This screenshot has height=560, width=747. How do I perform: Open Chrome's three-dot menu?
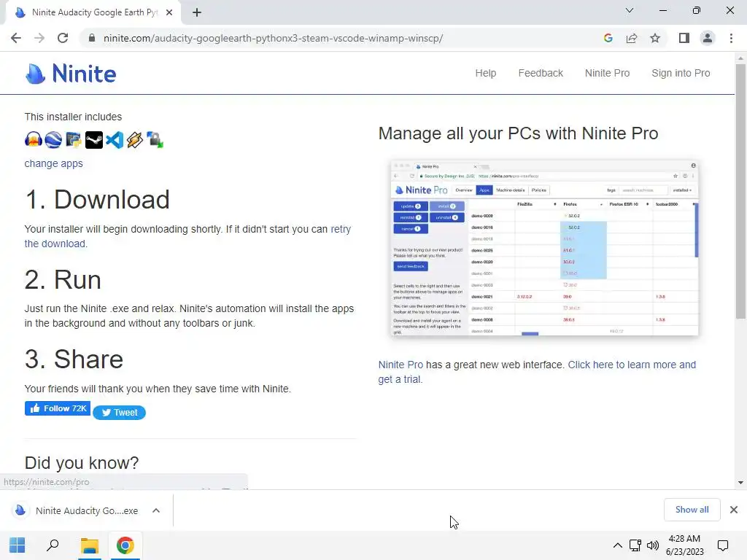tap(731, 38)
